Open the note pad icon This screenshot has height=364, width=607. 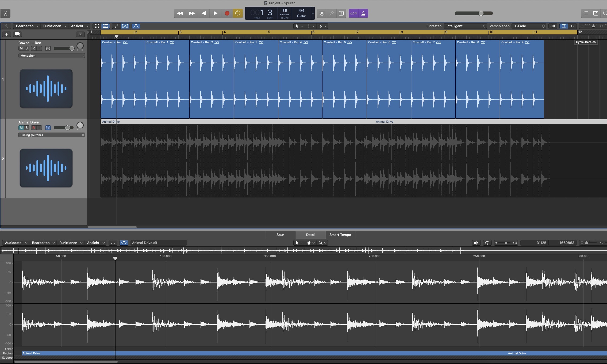click(596, 13)
